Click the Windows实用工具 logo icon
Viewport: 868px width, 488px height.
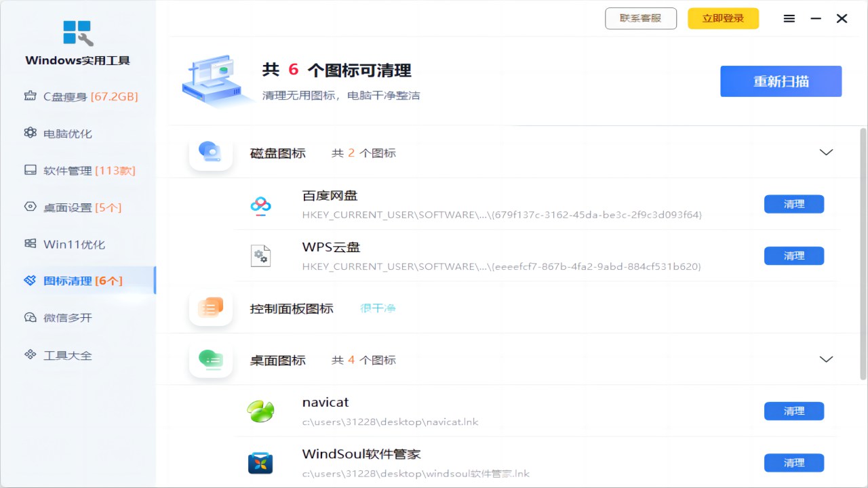coord(77,33)
